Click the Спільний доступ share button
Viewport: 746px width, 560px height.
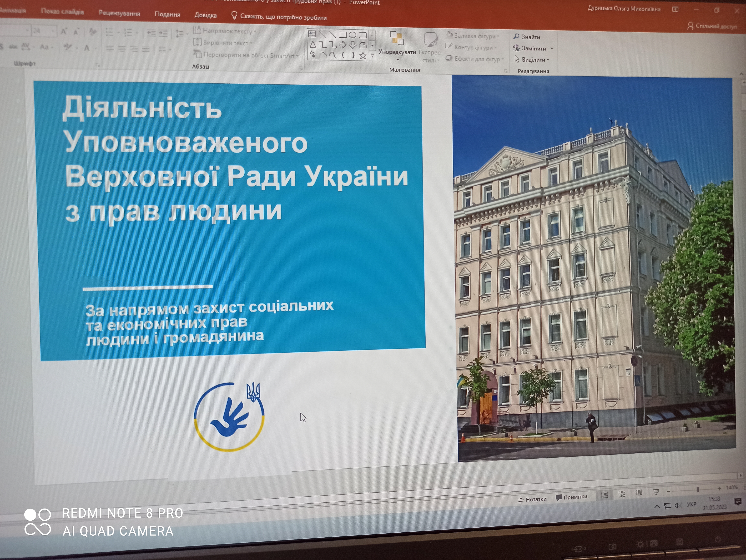pyautogui.click(x=712, y=26)
